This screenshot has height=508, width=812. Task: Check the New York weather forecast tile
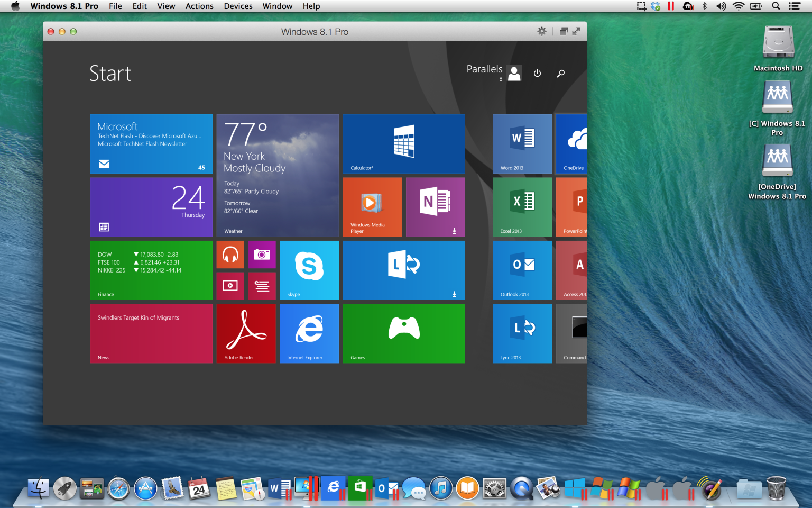pos(278,175)
